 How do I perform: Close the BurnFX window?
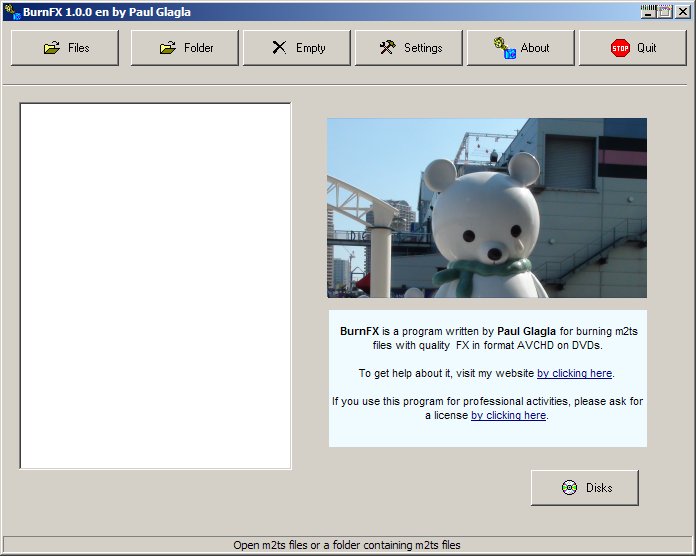[x=683, y=12]
